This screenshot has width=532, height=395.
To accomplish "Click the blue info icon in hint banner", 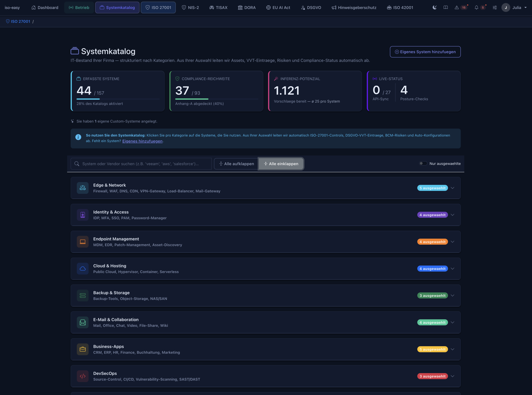I will (x=78, y=137).
